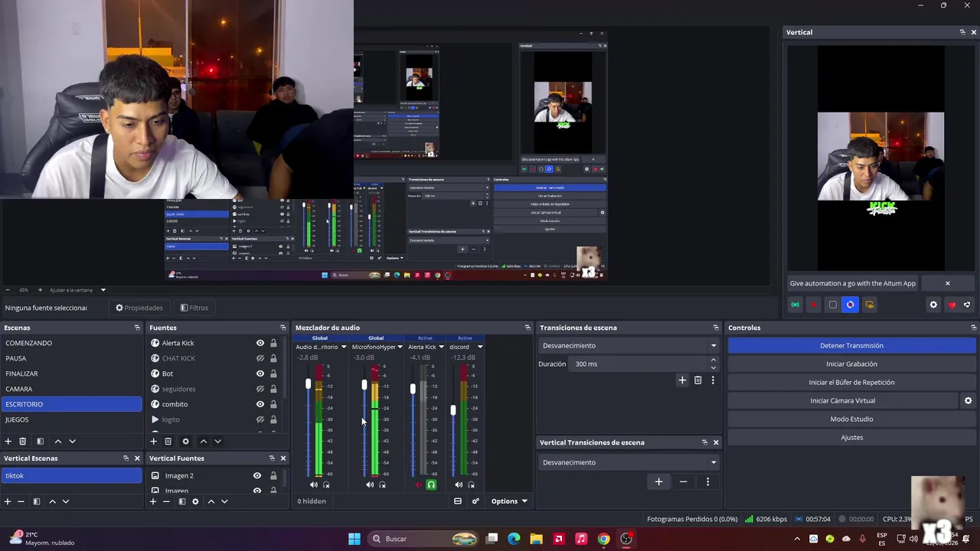Hide the Bot source
Image resolution: width=980 pixels, height=551 pixels.
point(260,373)
